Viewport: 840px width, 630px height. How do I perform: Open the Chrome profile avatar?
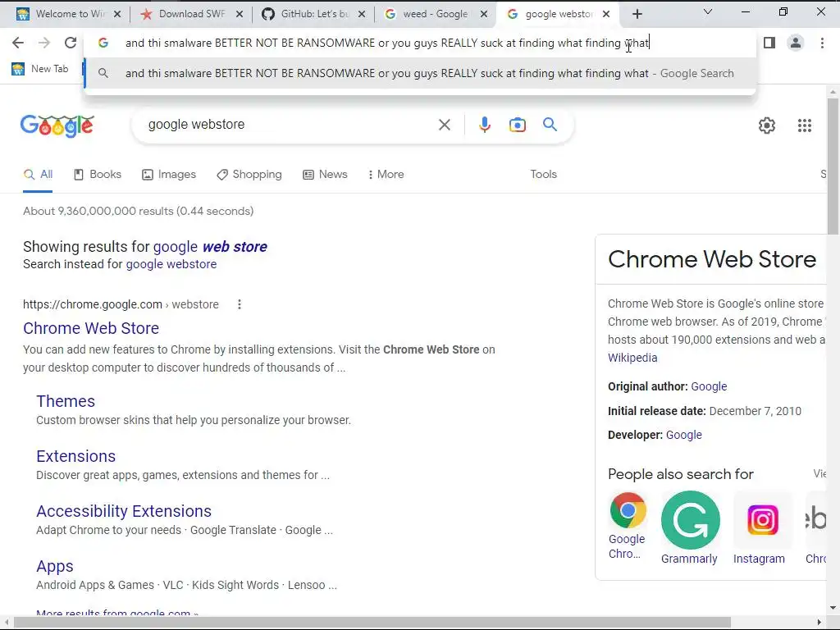point(796,43)
